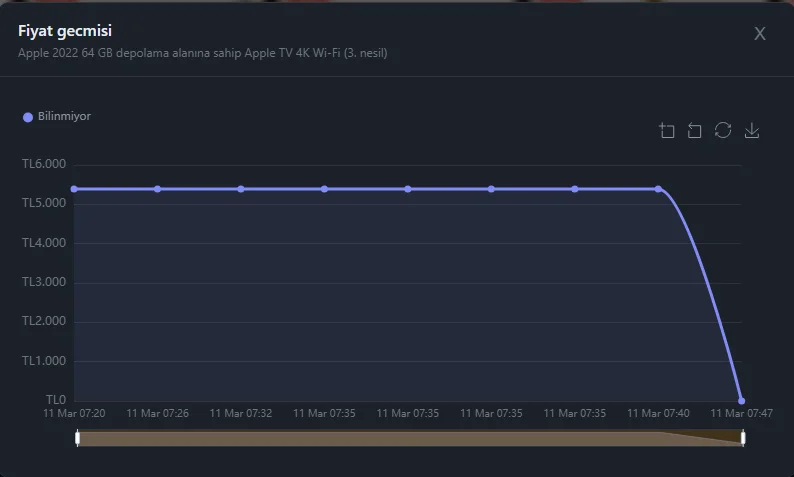The width and height of the screenshot is (794, 477).
Task: Close the Fiyat gecmisi dialog
Action: tap(760, 34)
